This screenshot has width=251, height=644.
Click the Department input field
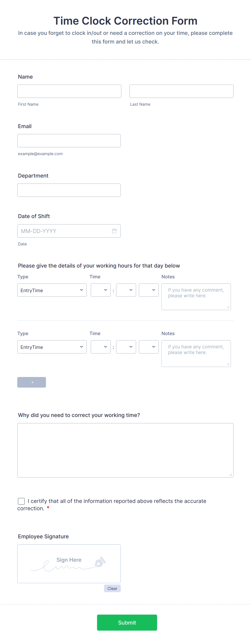[x=69, y=190]
